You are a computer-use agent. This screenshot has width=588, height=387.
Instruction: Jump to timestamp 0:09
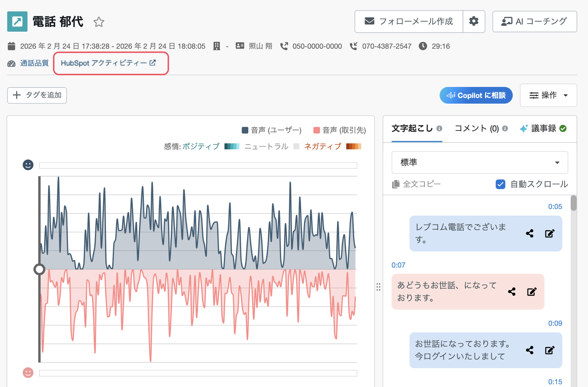pos(555,323)
